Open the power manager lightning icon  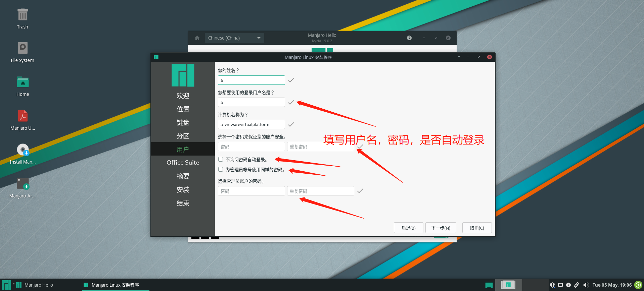(568, 285)
